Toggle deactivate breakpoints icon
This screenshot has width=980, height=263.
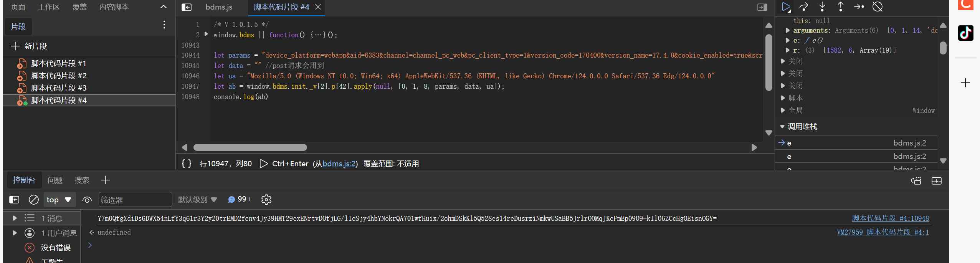point(878,7)
